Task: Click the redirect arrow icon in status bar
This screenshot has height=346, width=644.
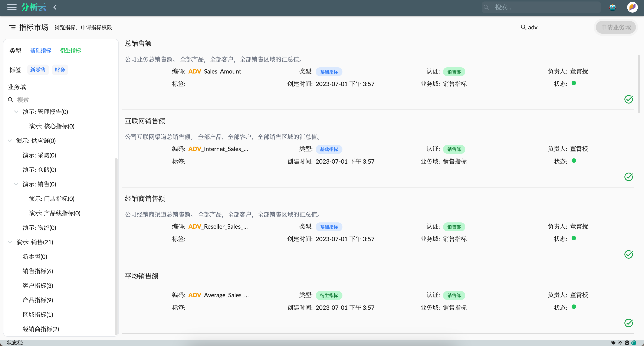Action: (627, 343)
